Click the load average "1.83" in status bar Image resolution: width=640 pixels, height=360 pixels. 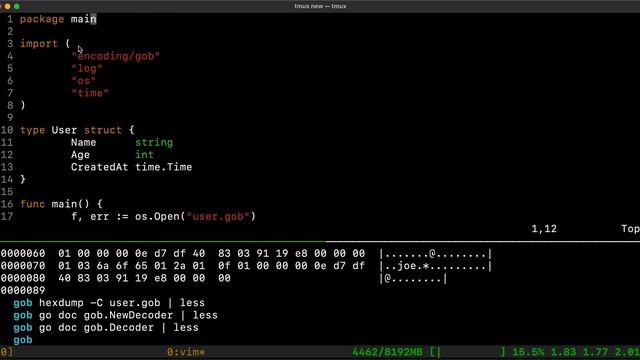tap(563, 352)
